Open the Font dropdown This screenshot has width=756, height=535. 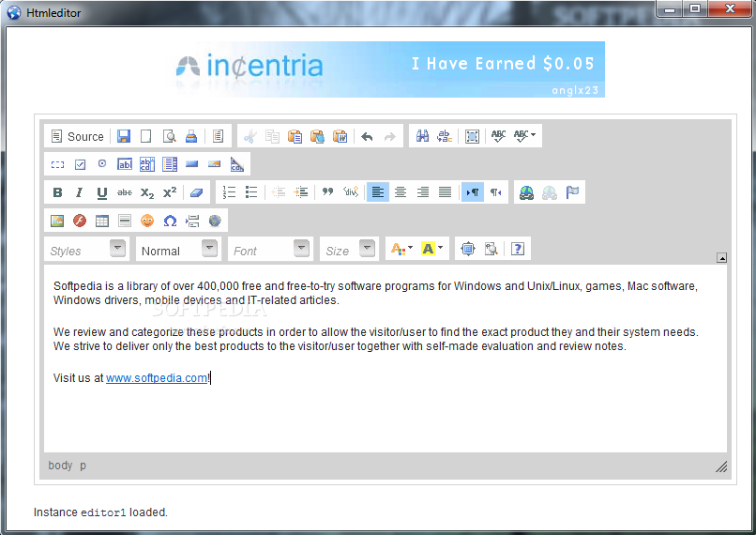(x=270, y=249)
